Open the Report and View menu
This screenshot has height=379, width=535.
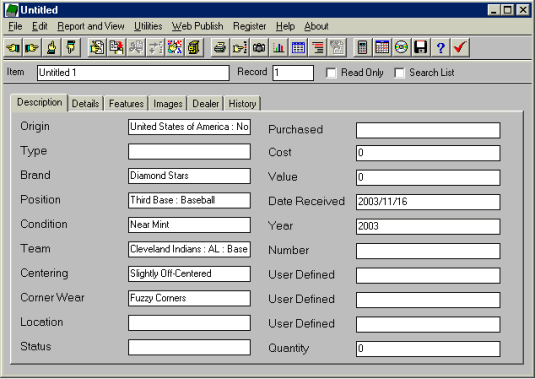point(91,26)
